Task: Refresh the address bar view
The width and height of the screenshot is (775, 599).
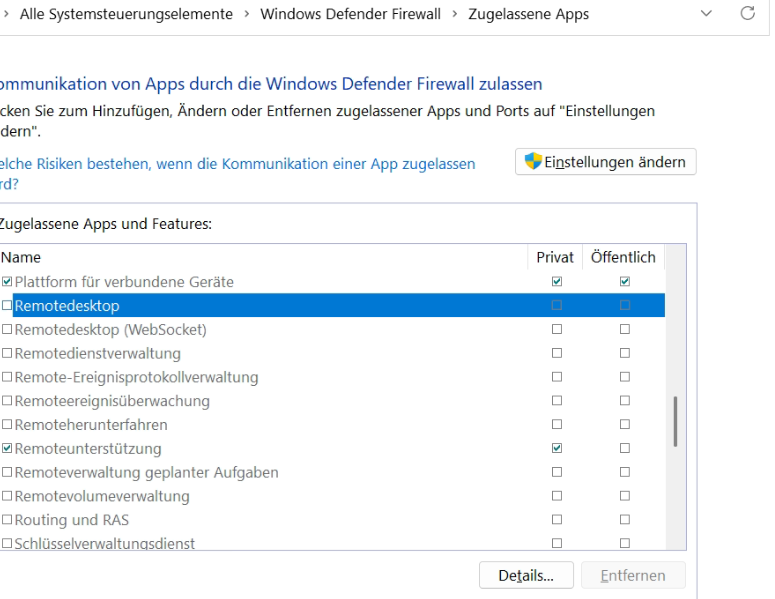Action: coord(747,13)
